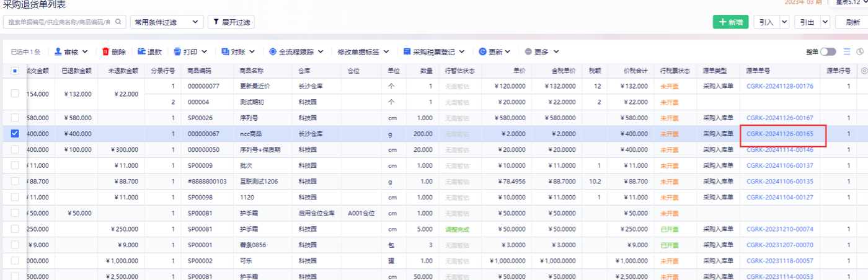Check the 互联测试1206 row checkbox
Viewport: 868px width, 280px height.
coord(15,182)
